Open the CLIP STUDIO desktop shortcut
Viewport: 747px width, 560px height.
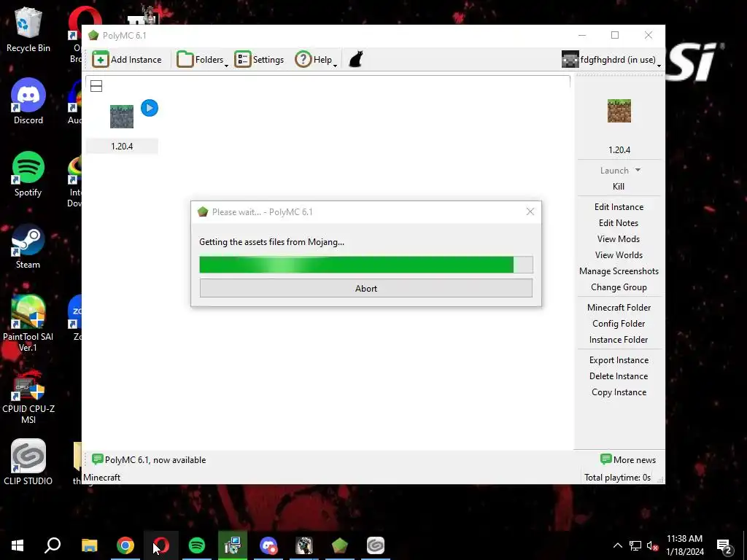pos(28,462)
